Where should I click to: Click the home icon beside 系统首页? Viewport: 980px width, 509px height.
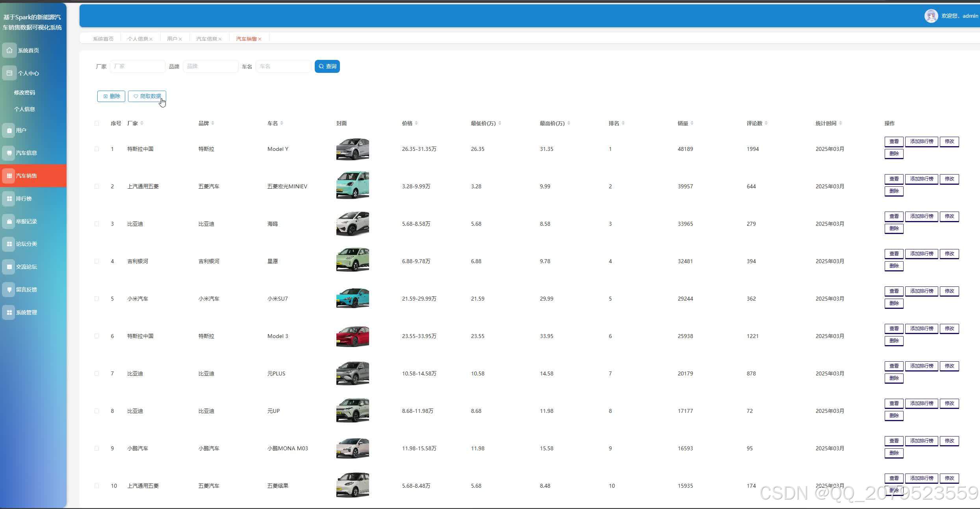[x=9, y=50]
